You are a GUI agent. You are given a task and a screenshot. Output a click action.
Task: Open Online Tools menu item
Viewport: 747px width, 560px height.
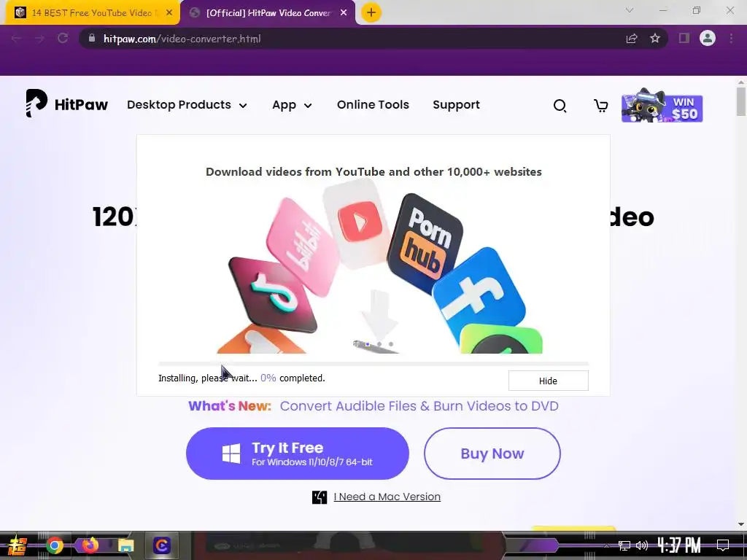click(373, 105)
